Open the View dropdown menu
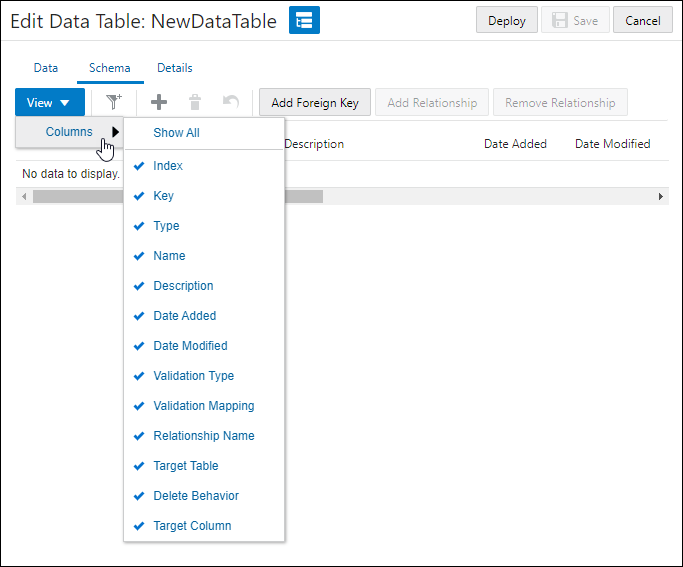The width and height of the screenshot is (683, 567). click(49, 102)
